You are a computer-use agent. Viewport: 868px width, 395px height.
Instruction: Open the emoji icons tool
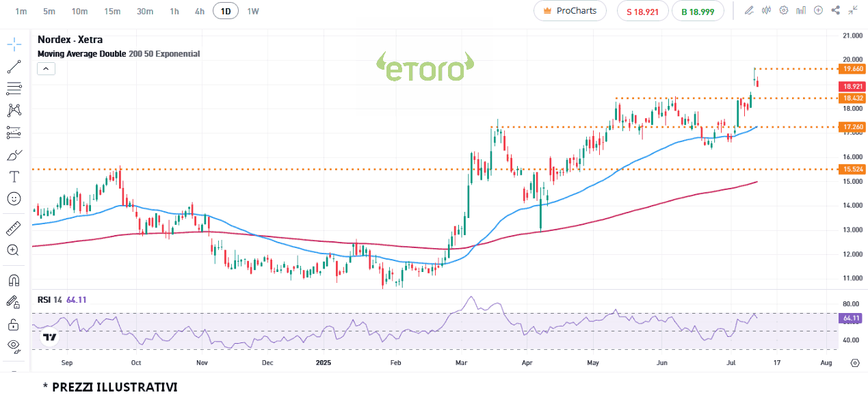coord(14,199)
